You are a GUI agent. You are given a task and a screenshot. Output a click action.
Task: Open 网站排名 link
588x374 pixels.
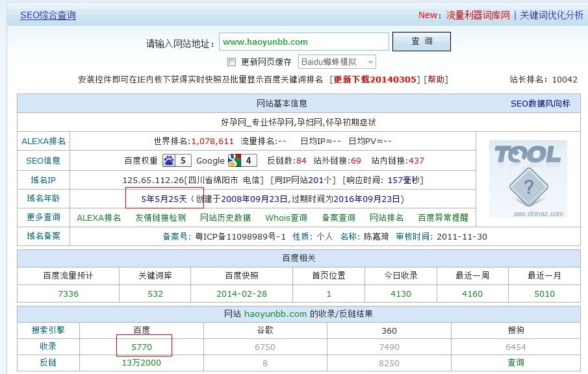386,218
